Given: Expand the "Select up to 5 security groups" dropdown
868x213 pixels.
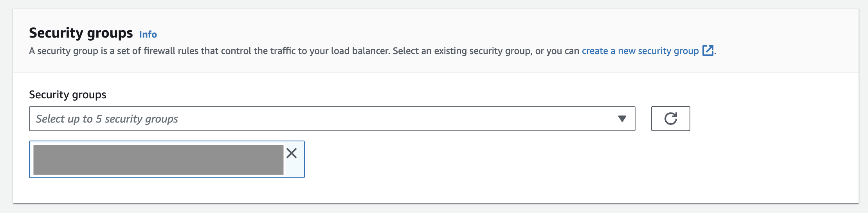Looking at the screenshot, I should coord(332,119).
